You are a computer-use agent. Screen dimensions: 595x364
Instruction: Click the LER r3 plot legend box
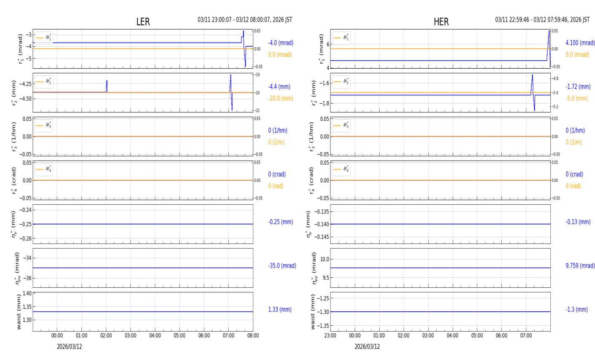tap(44, 126)
